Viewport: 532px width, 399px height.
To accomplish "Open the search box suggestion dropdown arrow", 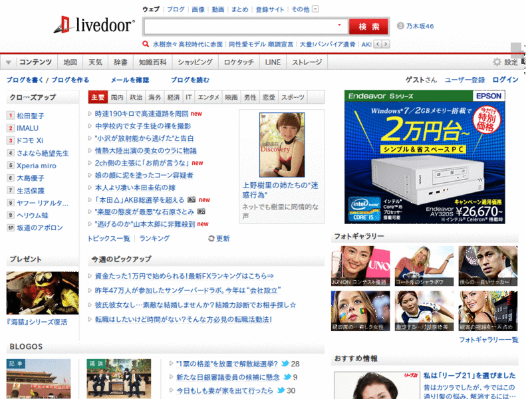I will (339, 25).
